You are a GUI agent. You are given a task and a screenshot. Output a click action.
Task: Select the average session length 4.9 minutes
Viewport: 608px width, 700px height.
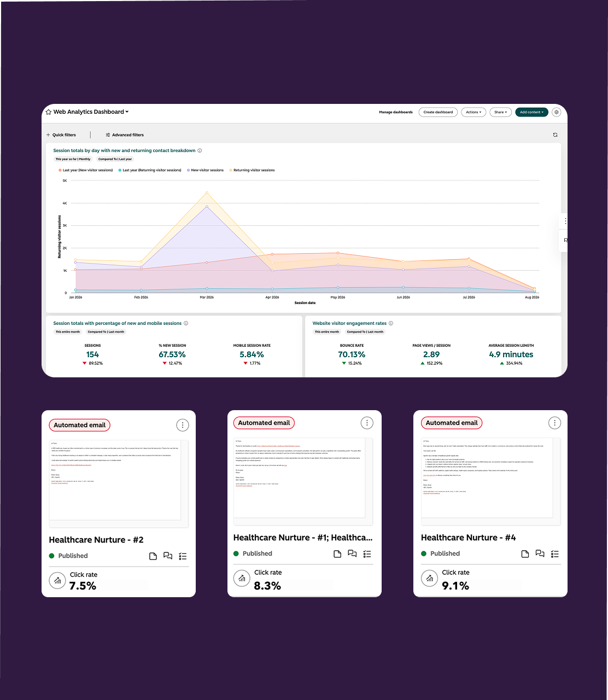pyautogui.click(x=511, y=354)
